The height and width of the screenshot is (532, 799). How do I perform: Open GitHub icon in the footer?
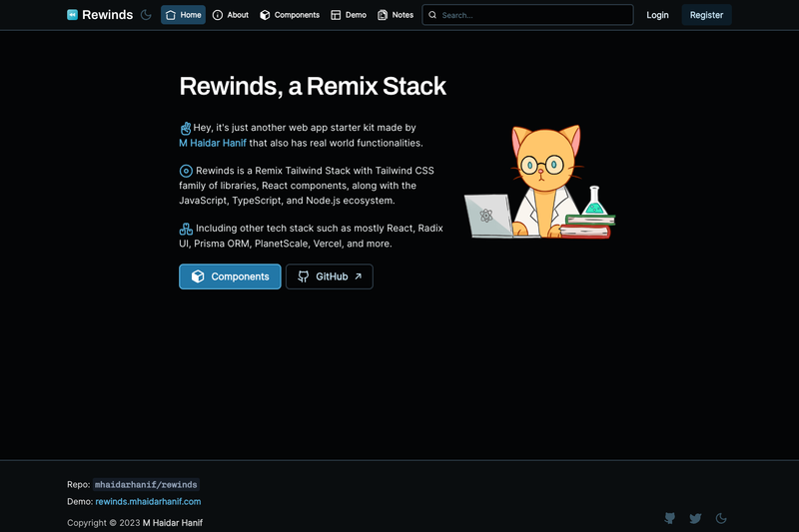coord(669,518)
